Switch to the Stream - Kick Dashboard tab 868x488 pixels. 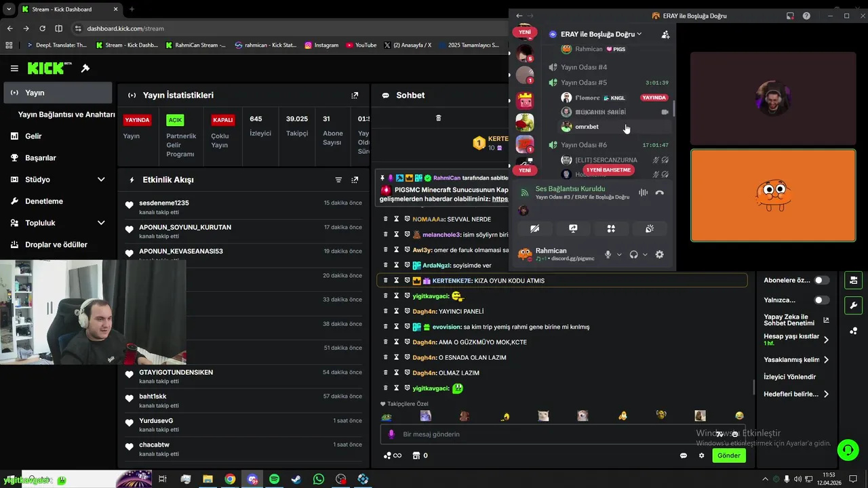(70, 9)
